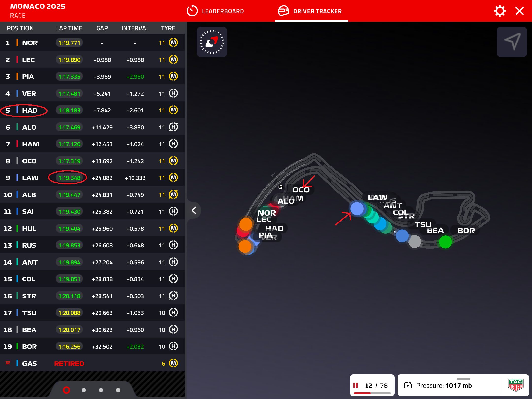Click the OCO label on the map

coord(301,190)
